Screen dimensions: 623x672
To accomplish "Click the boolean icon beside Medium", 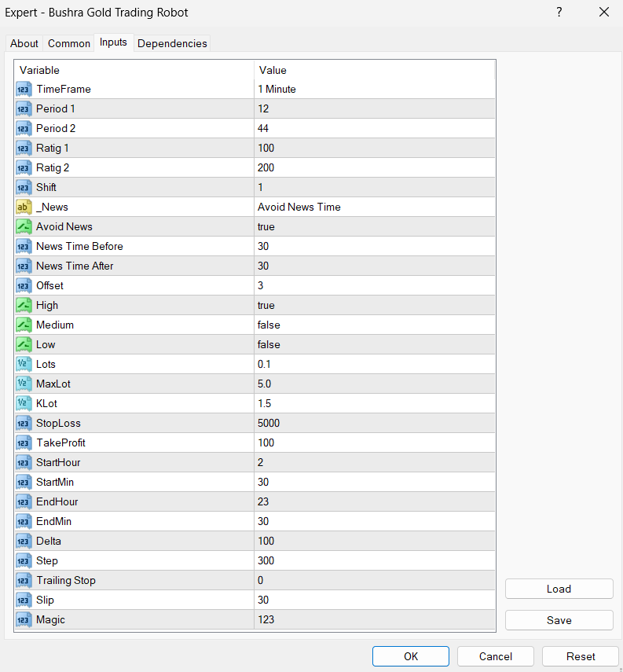I will pyautogui.click(x=24, y=325).
